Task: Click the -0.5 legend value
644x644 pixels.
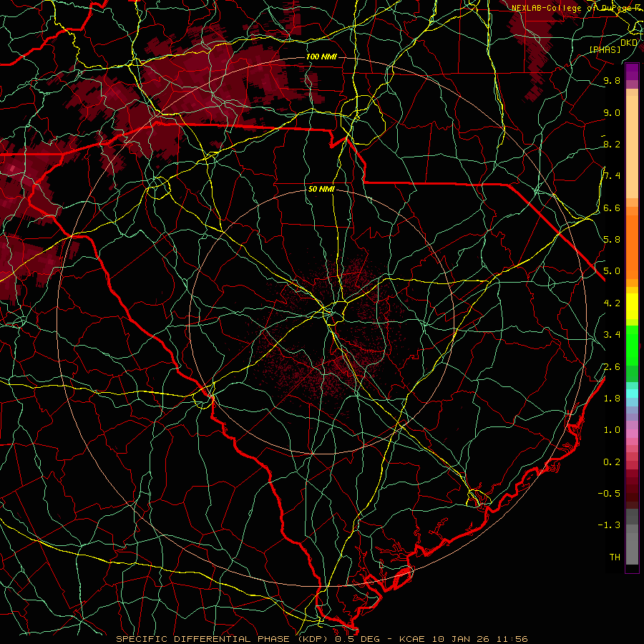Action: coord(609,493)
